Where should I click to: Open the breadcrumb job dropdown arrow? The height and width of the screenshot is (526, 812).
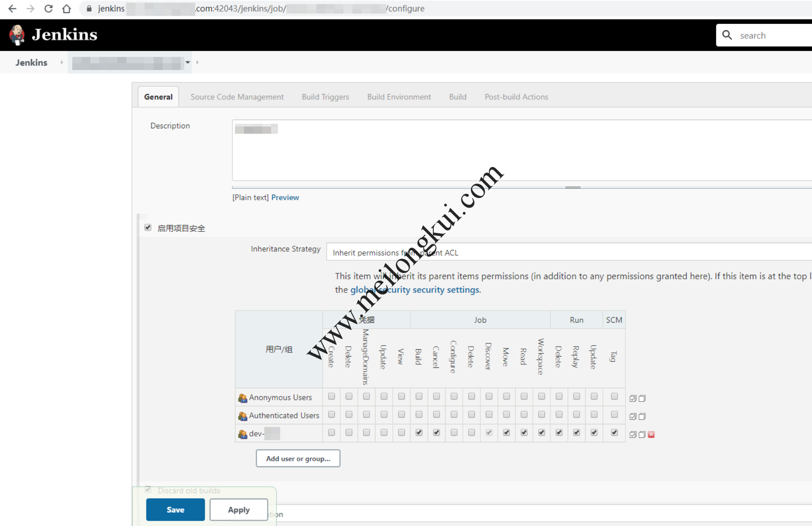point(188,62)
